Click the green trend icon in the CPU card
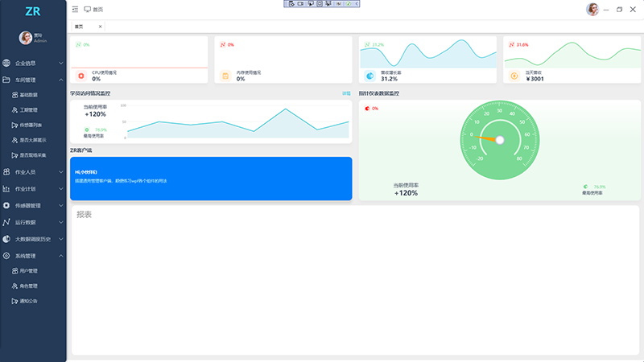 point(78,45)
